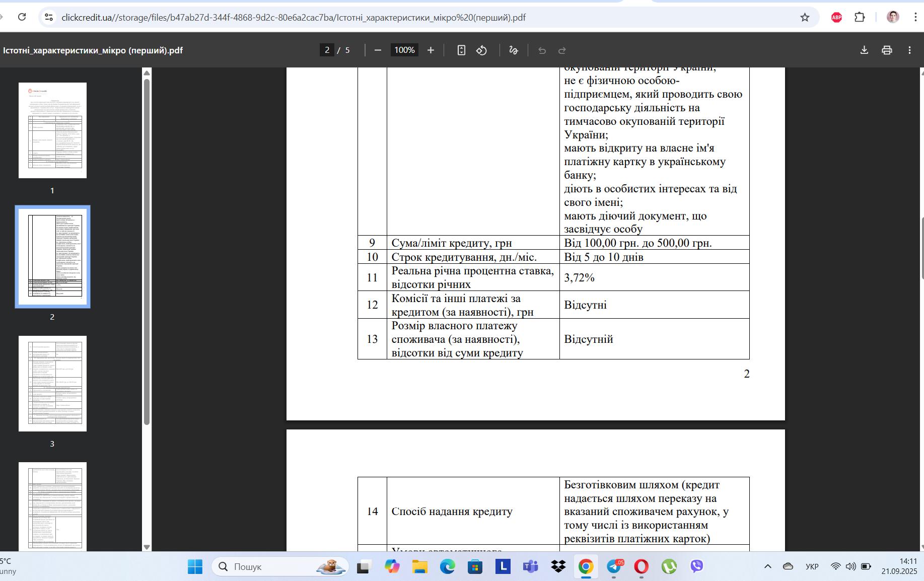The height and width of the screenshot is (581, 924).
Task: Jump to page 3 thumbnail
Action: pyautogui.click(x=52, y=384)
